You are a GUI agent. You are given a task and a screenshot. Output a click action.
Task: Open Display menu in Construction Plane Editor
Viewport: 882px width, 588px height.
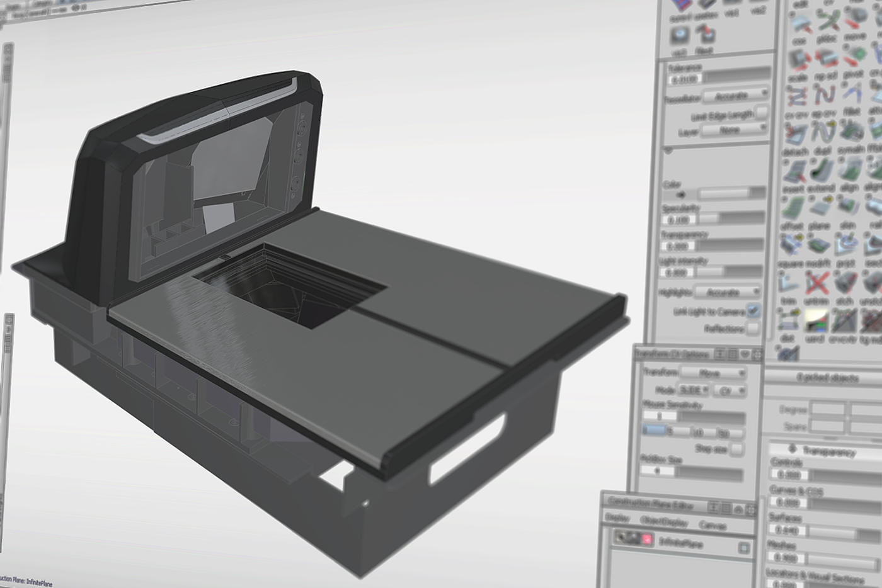coord(618,518)
